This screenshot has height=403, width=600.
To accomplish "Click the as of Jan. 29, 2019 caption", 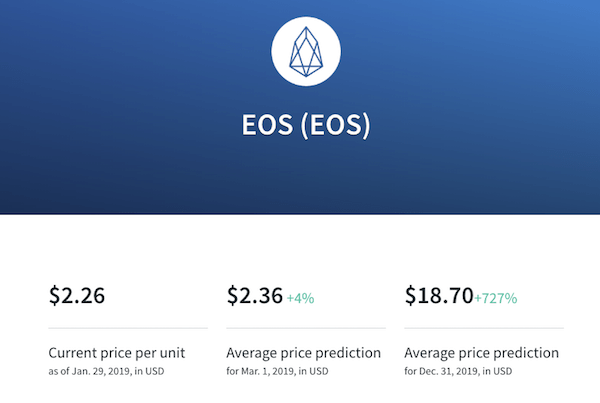I will pyautogui.click(x=106, y=371).
